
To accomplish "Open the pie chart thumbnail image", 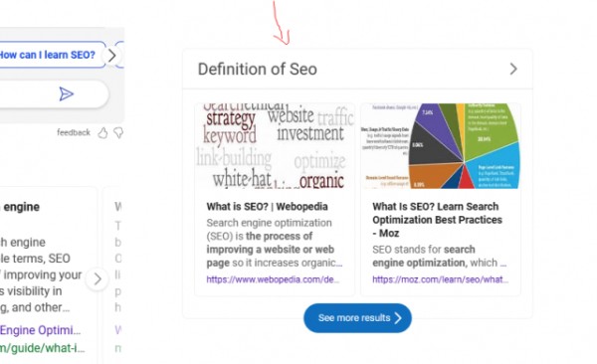I will tap(441, 146).
